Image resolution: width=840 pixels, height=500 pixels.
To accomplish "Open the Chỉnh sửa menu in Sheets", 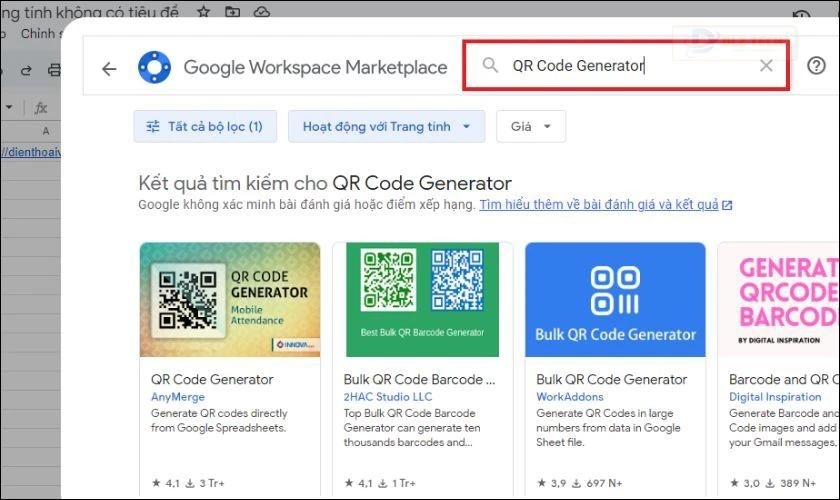I will pos(41,34).
